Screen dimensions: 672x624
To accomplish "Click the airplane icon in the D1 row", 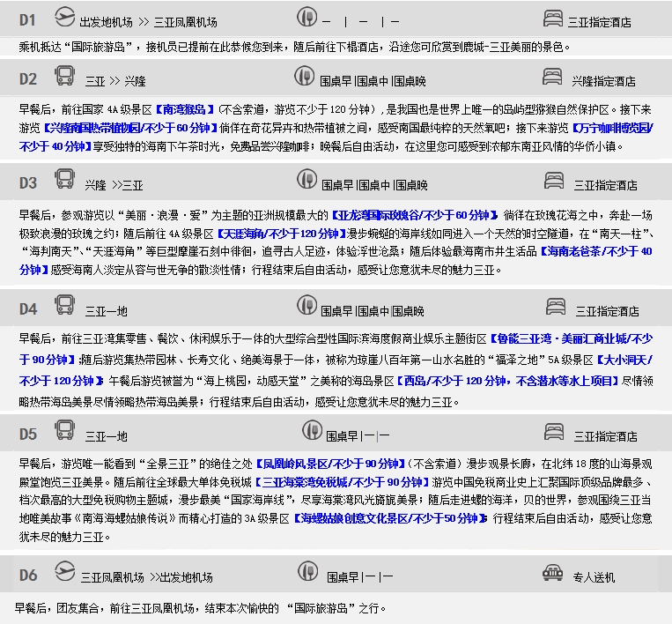I will point(65,18).
